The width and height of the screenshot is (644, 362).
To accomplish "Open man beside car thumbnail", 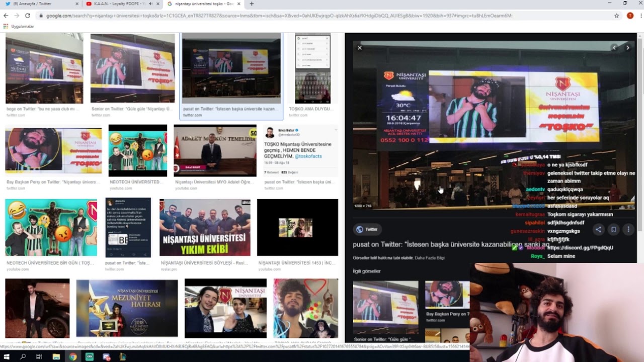I will pyautogui.click(x=37, y=308).
